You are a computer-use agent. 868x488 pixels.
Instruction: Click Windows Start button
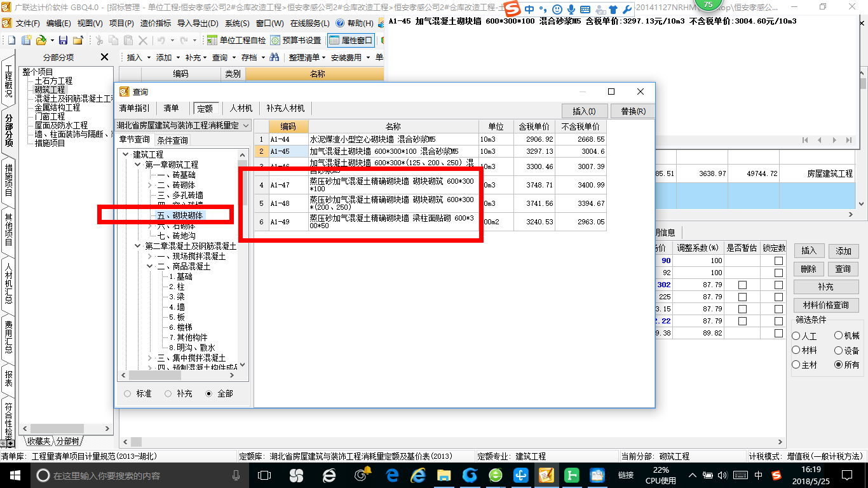click(x=15, y=475)
